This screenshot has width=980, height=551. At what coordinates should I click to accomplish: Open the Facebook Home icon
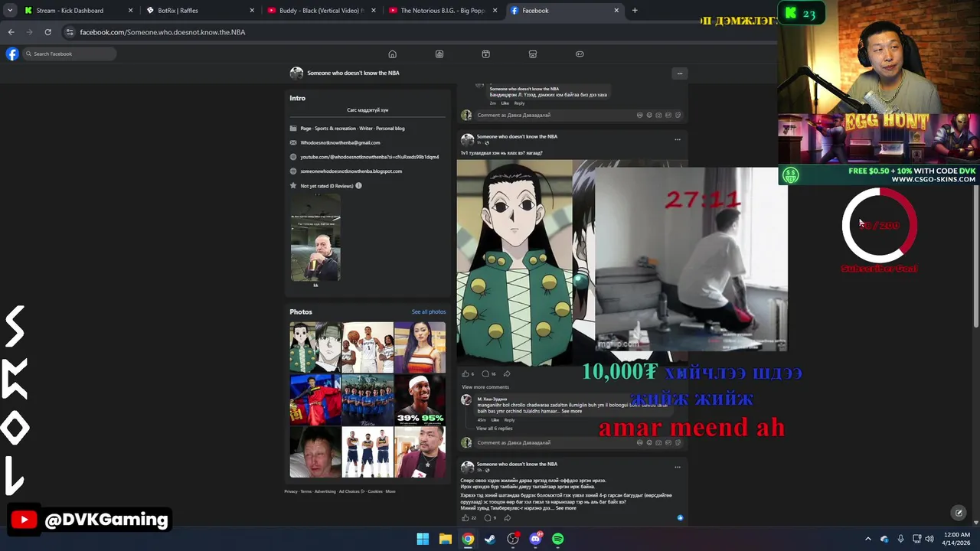point(392,54)
